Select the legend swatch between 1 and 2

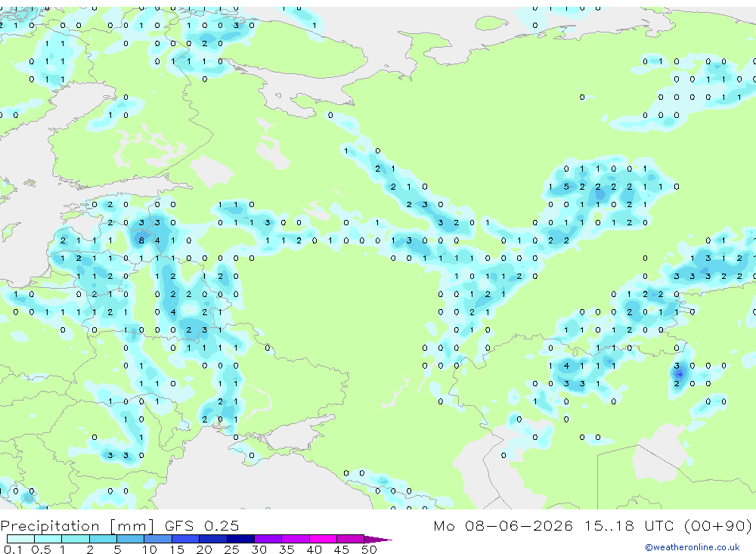point(76,539)
